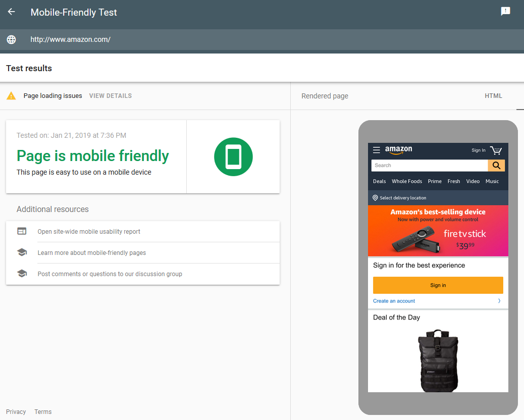
Task: Select the Fresh nav item
Action: pyautogui.click(x=453, y=181)
